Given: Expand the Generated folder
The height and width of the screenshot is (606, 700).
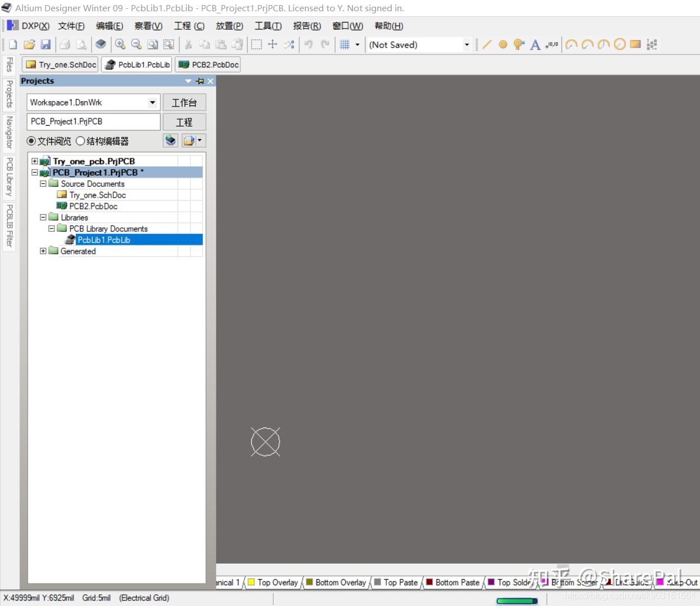Looking at the screenshot, I should coord(43,251).
